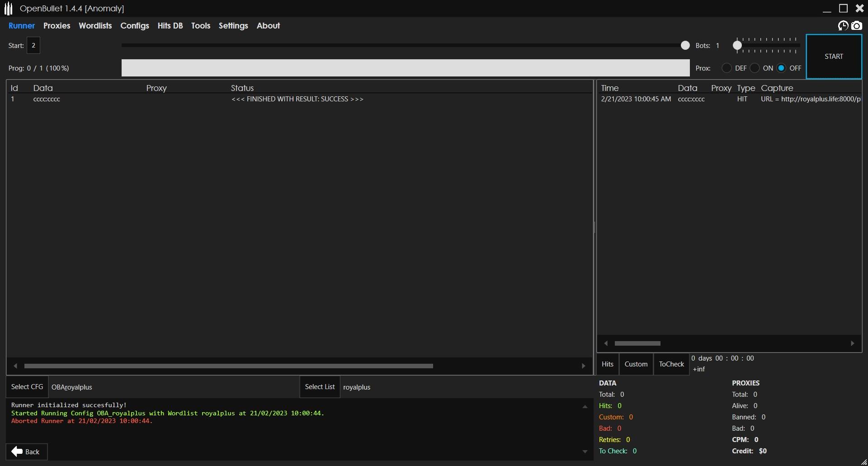Turn proxies ON with radio button
The image size is (868, 466).
pos(755,68)
